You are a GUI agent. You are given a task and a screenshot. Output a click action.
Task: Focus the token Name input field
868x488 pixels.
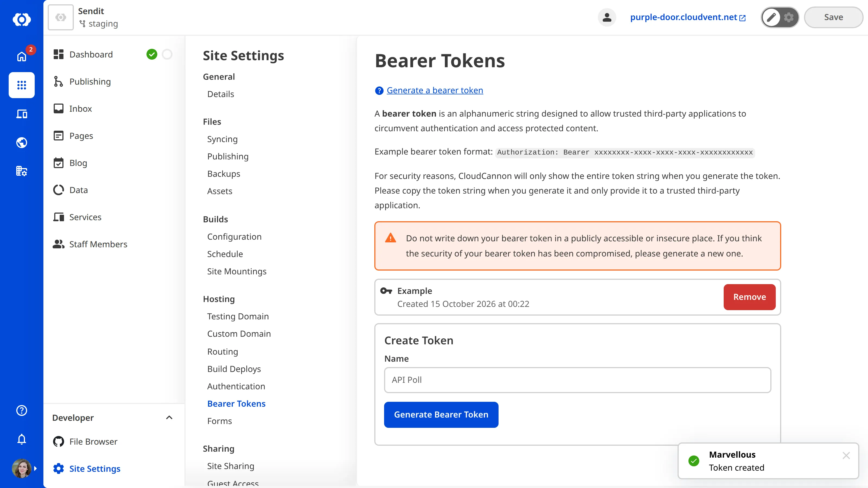pyautogui.click(x=577, y=380)
